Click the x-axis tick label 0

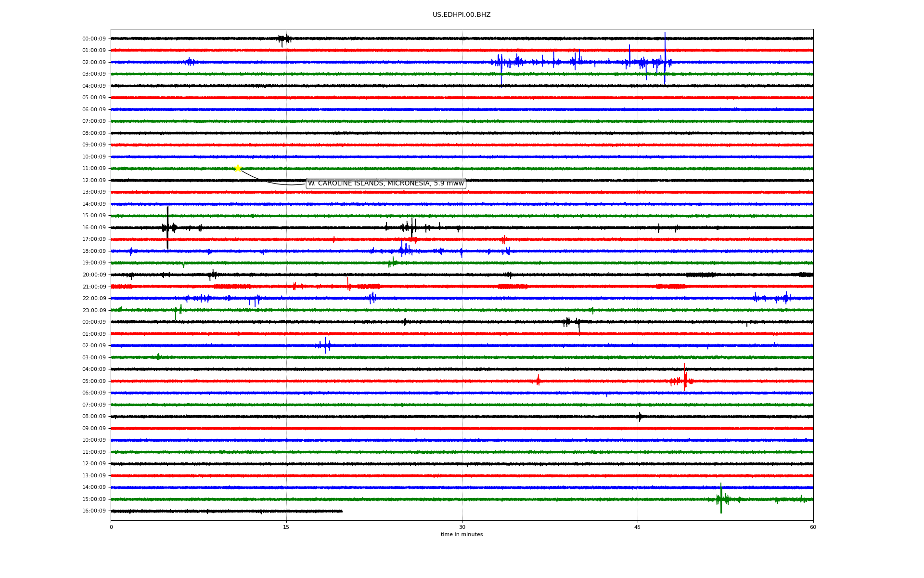point(111,527)
